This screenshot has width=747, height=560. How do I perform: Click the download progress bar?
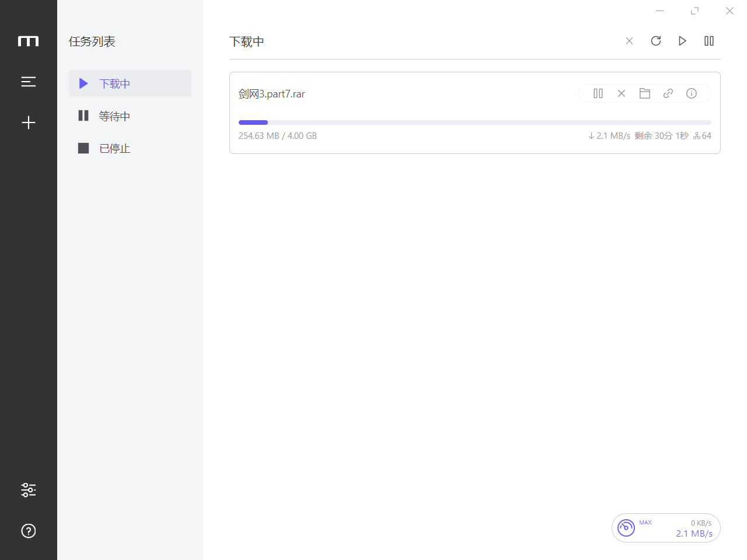pyautogui.click(x=474, y=123)
